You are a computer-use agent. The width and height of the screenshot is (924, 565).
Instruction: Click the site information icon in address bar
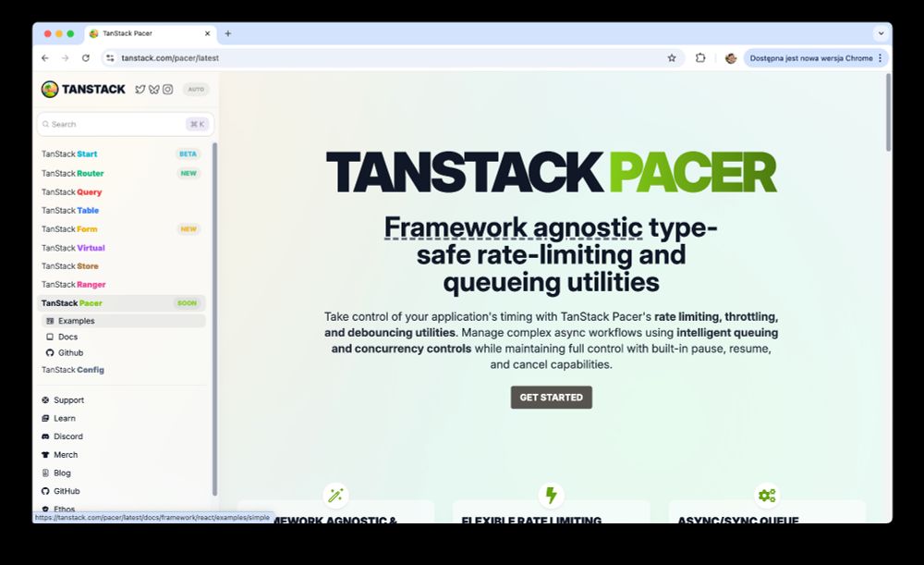pyautogui.click(x=110, y=58)
